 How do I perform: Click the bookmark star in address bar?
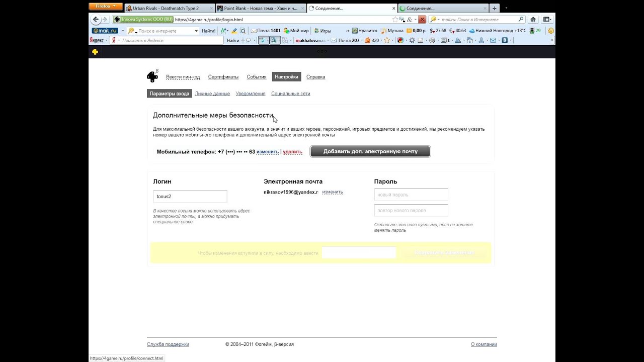[x=395, y=19]
